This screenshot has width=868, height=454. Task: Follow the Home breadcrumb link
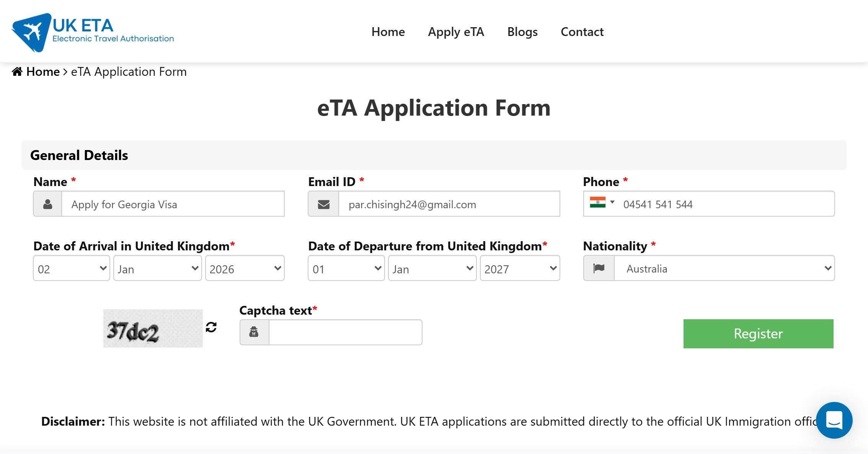pos(43,72)
